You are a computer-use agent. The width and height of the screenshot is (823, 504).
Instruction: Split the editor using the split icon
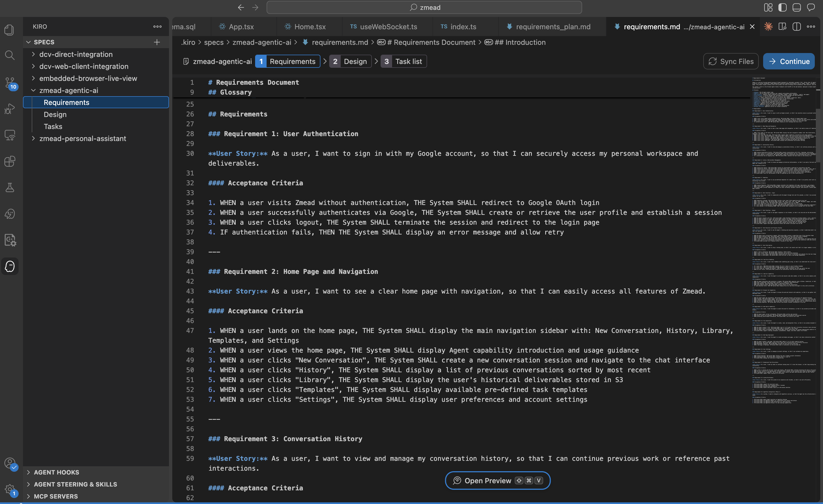click(796, 27)
